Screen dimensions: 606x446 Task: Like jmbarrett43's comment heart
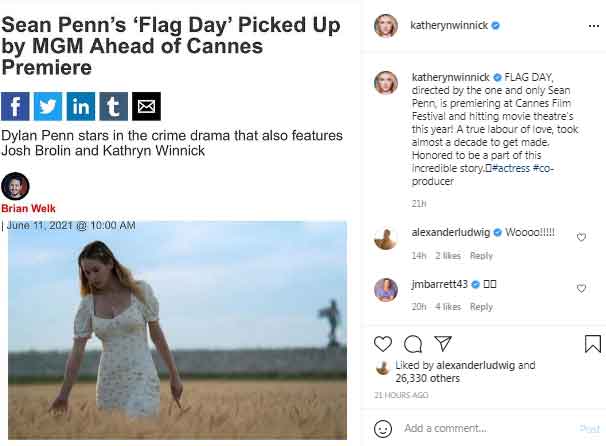click(582, 288)
